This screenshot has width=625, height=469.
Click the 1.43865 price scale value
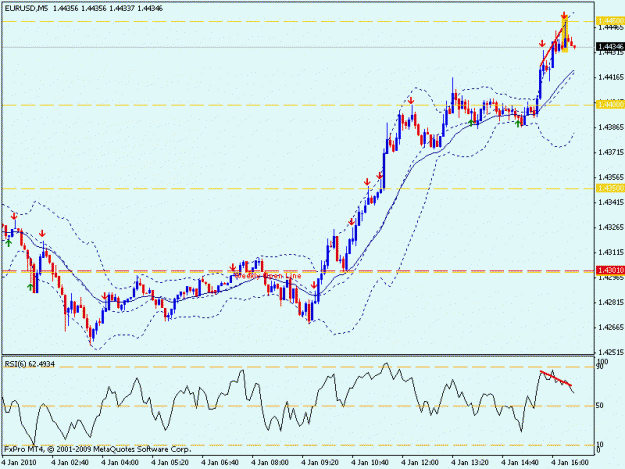pos(612,127)
